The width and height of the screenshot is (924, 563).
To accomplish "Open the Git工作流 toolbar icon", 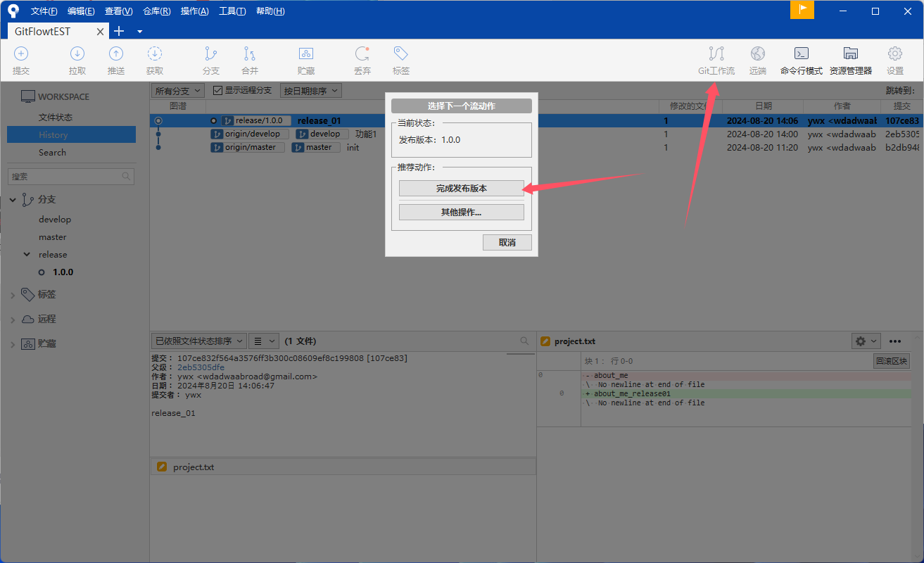I will 716,53.
